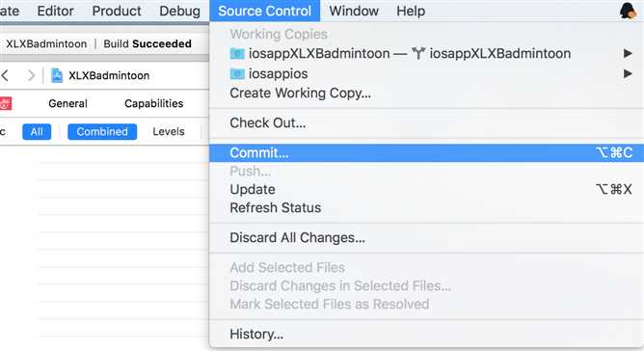Open the General tab

click(67, 103)
